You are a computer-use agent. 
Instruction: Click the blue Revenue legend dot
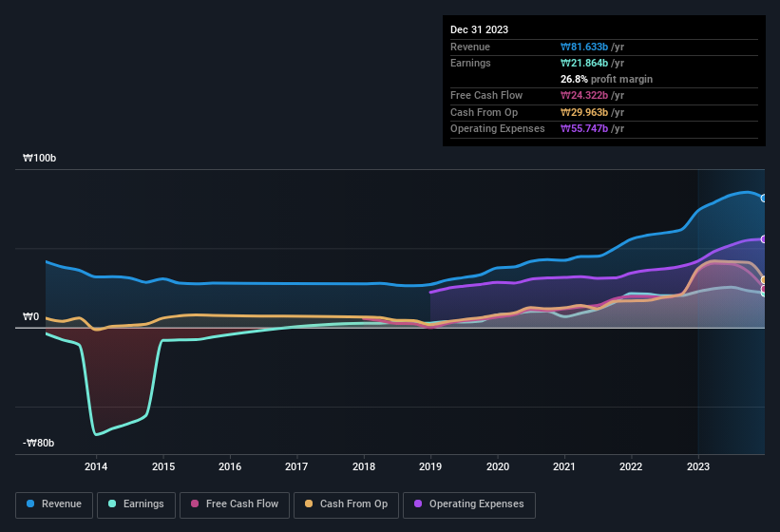(x=31, y=504)
